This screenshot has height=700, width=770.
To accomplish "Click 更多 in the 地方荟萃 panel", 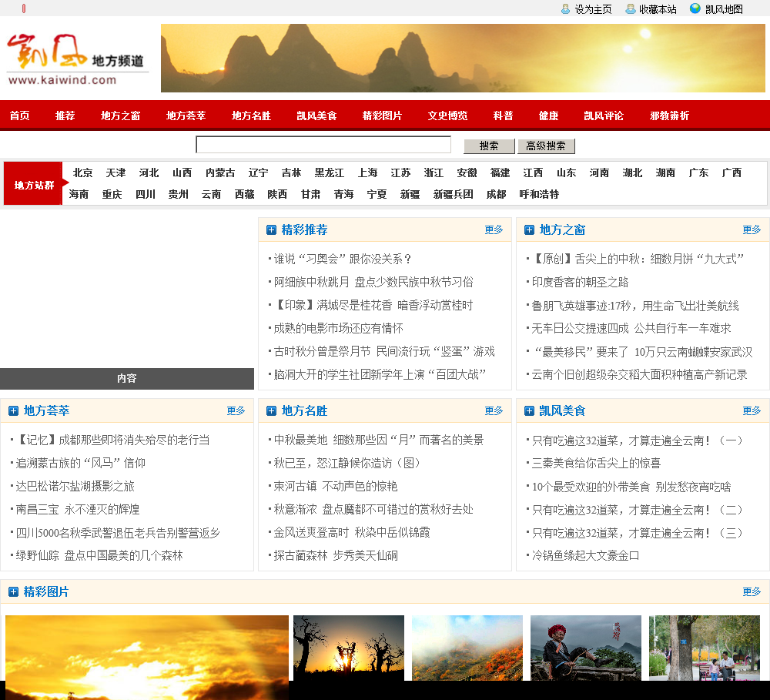I will coord(236,410).
